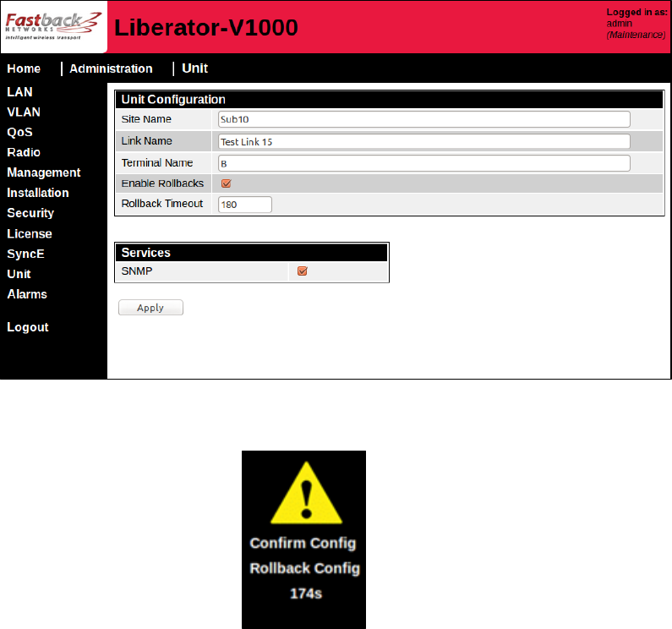The width and height of the screenshot is (672, 629).
Task: Select the Unit item in top navigation
Action: pyautogui.click(x=194, y=68)
